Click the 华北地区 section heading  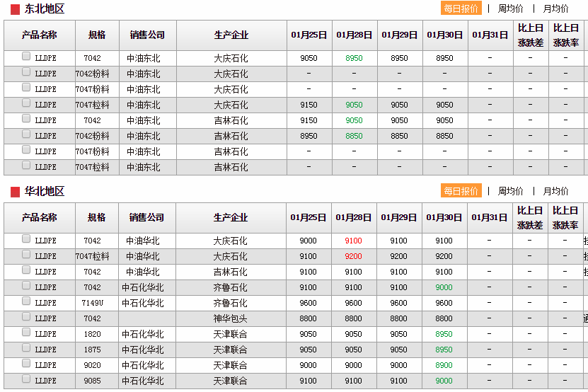pyautogui.click(x=45, y=191)
